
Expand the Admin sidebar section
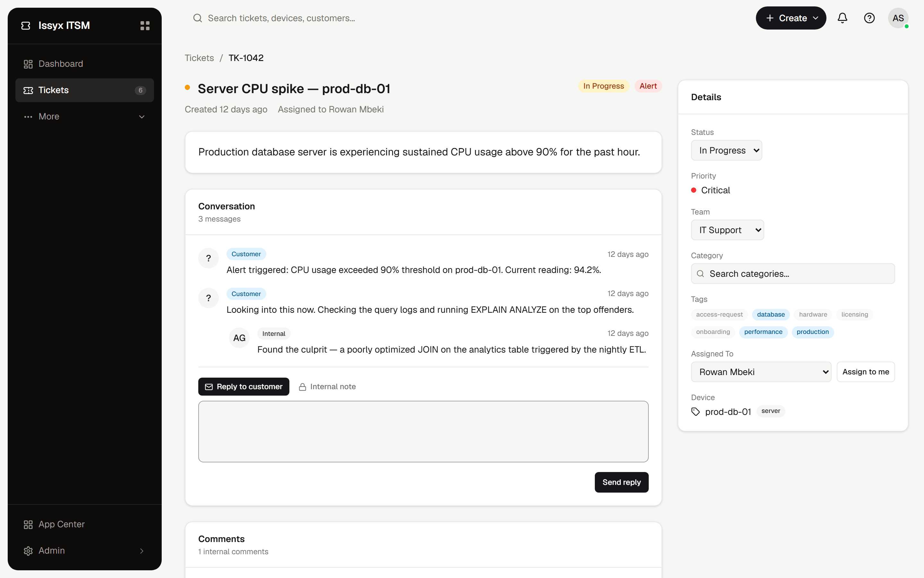point(84,550)
